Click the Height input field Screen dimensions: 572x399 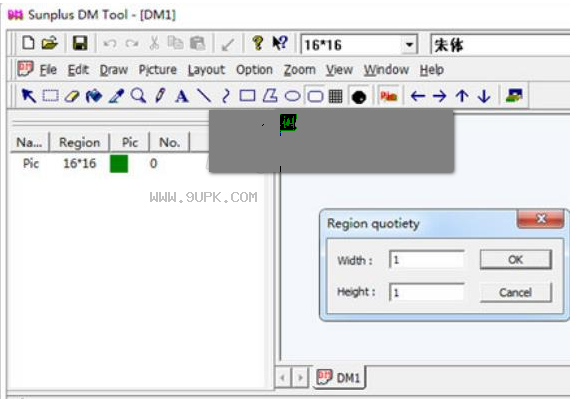pyautogui.click(x=426, y=292)
